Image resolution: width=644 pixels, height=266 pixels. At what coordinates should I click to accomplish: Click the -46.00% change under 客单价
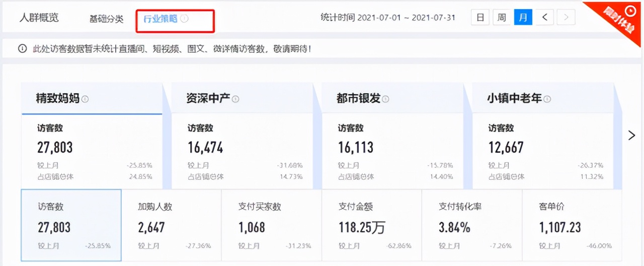(599, 246)
